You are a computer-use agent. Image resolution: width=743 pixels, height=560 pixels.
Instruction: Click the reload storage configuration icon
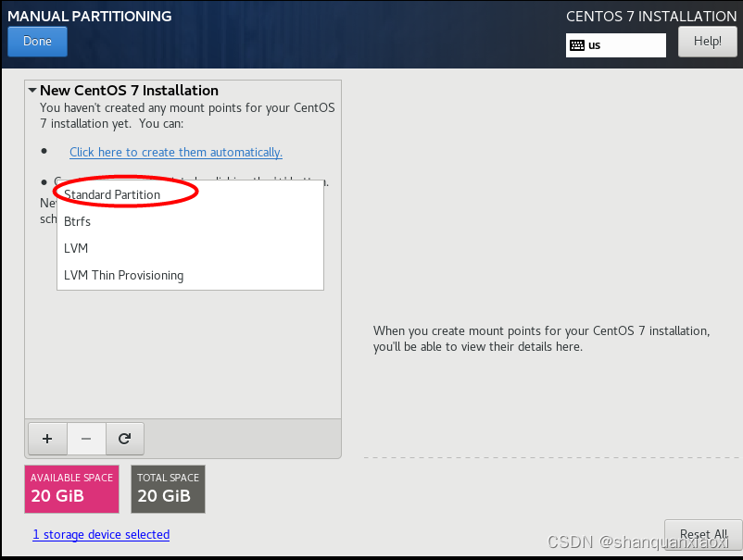125,439
